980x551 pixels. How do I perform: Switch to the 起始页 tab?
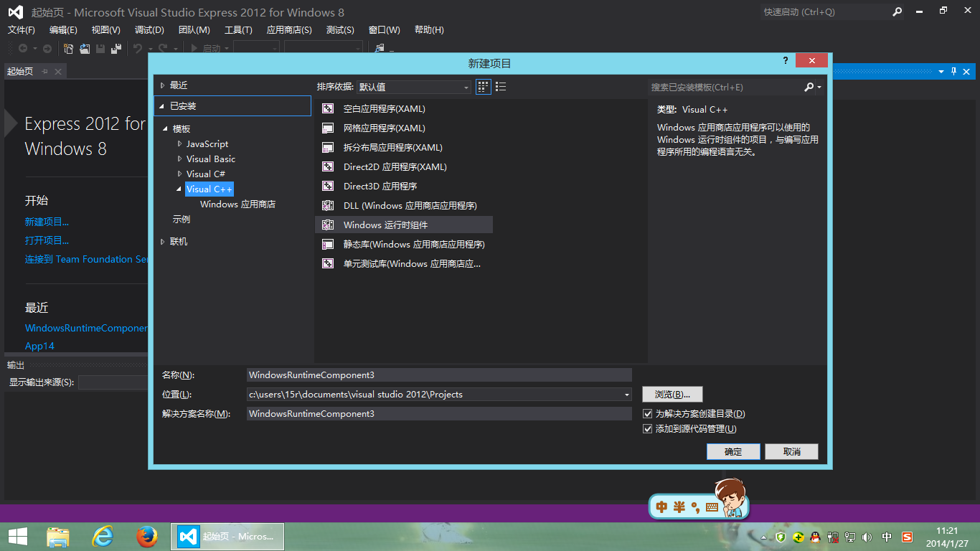(20, 71)
